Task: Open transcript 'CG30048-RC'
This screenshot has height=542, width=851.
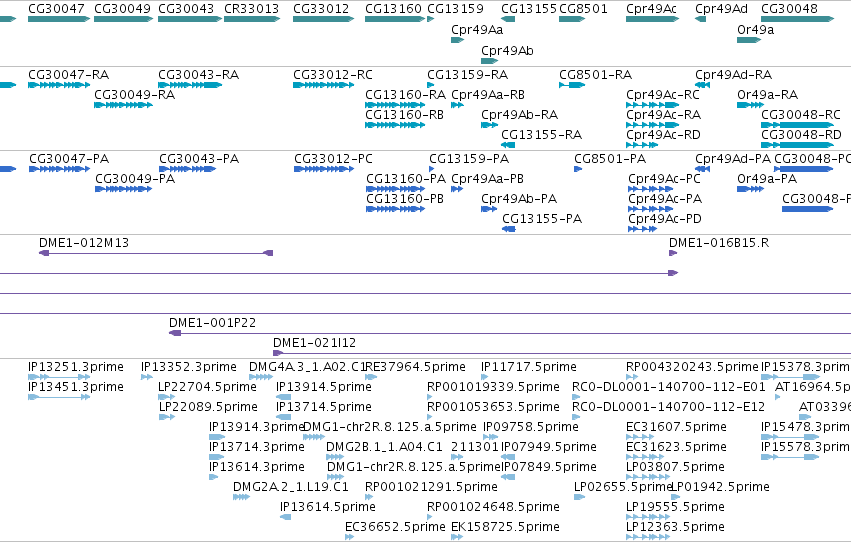Action: pyautogui.click(x=801, y=115)
